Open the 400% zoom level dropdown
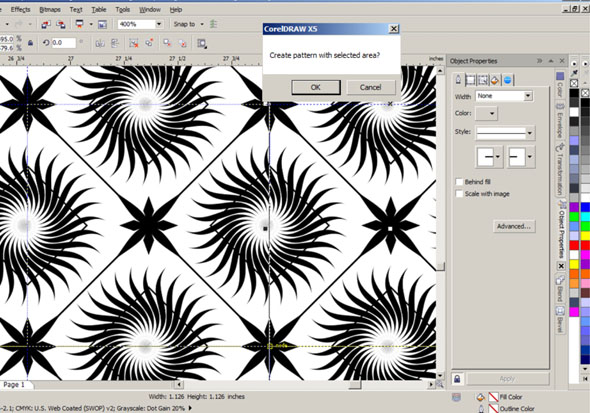Image resolution: width=590 pixels, height=413 pixels. click(x=159, y=24)
